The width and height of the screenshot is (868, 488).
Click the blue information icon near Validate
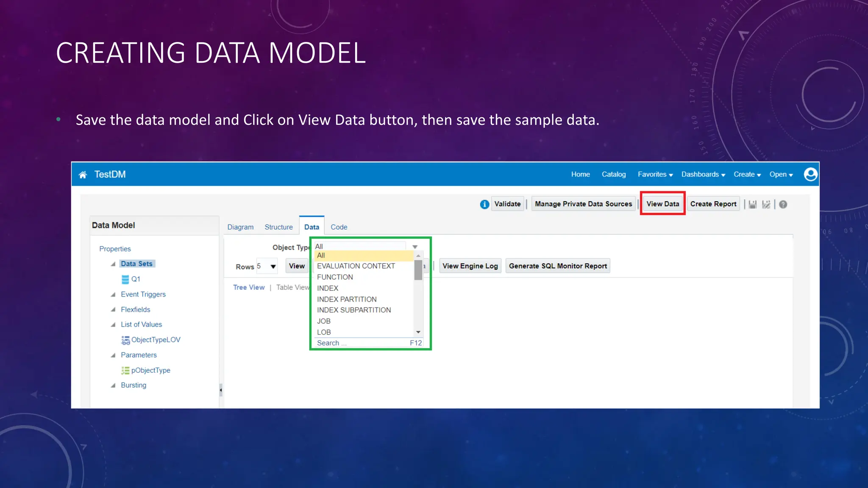pos(484,205)
